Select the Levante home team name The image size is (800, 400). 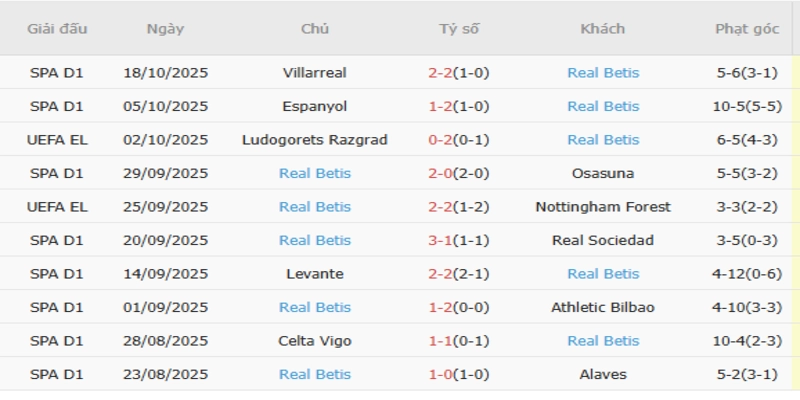click(x=315, y=274)
